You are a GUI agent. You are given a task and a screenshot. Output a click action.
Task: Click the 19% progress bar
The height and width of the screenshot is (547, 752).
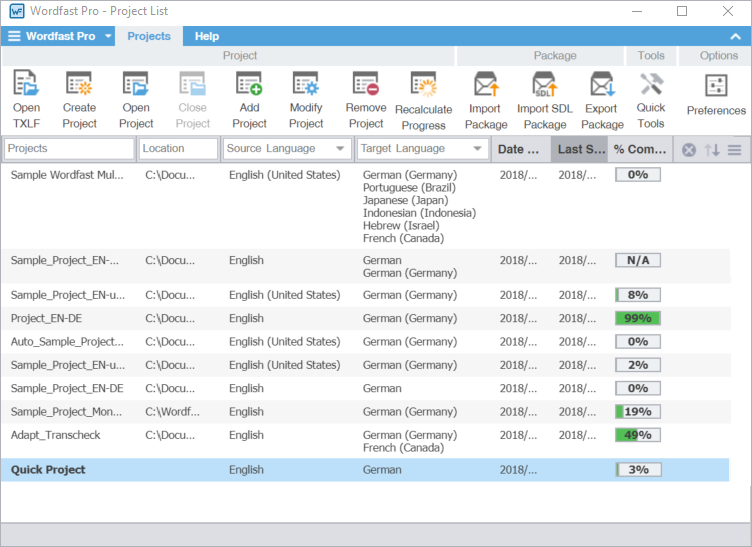[638, 412]
